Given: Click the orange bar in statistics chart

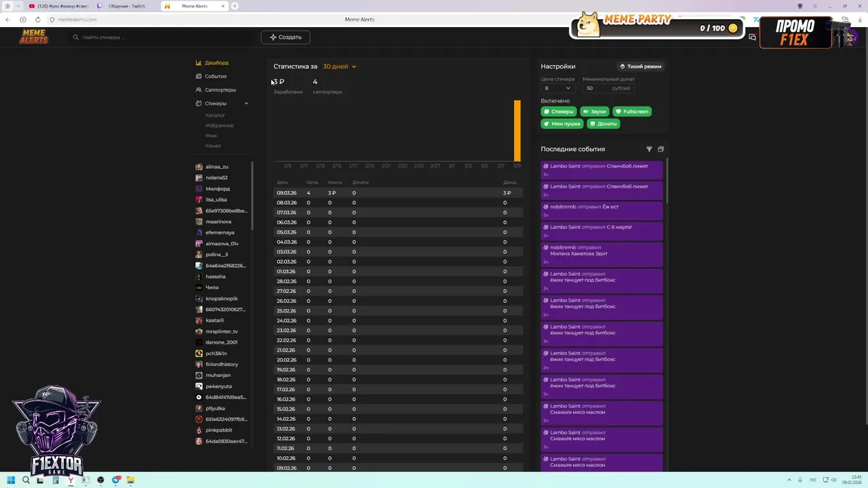Looking at the screenshot, I should (517, 131).
